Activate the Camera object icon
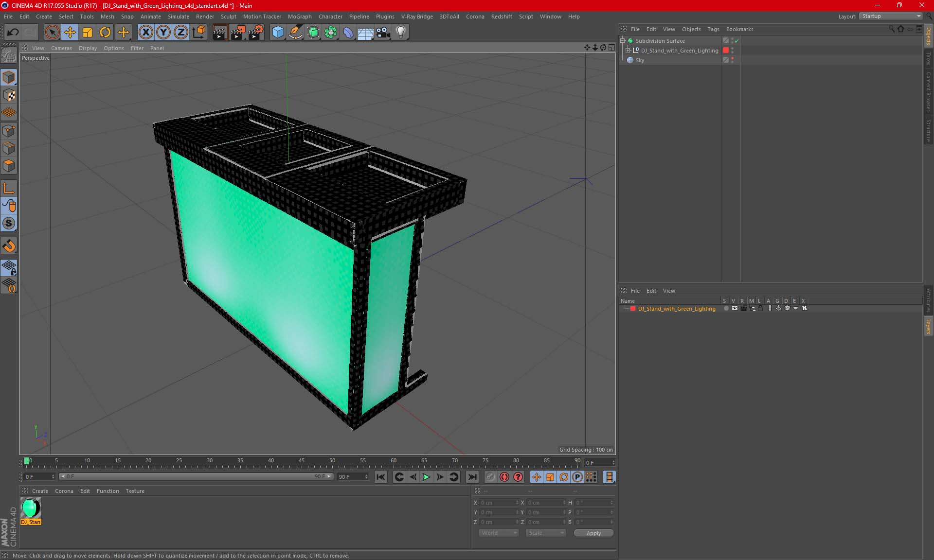 [x=383, y=32]
